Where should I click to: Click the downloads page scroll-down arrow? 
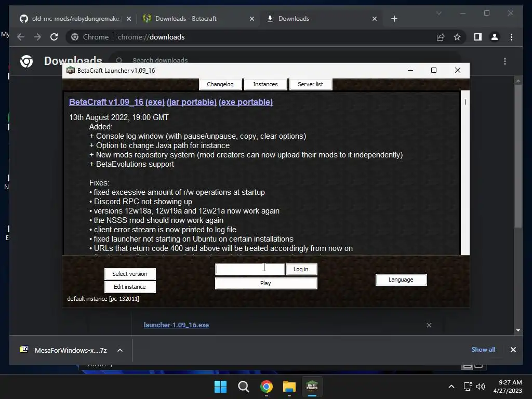click(x=518, y=330)
